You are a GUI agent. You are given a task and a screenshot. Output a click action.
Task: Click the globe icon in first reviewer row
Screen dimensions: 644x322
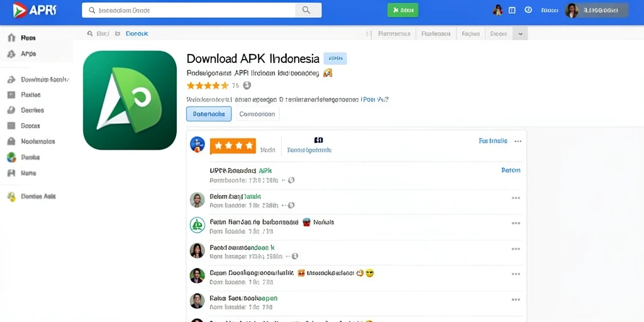(291, 205)
